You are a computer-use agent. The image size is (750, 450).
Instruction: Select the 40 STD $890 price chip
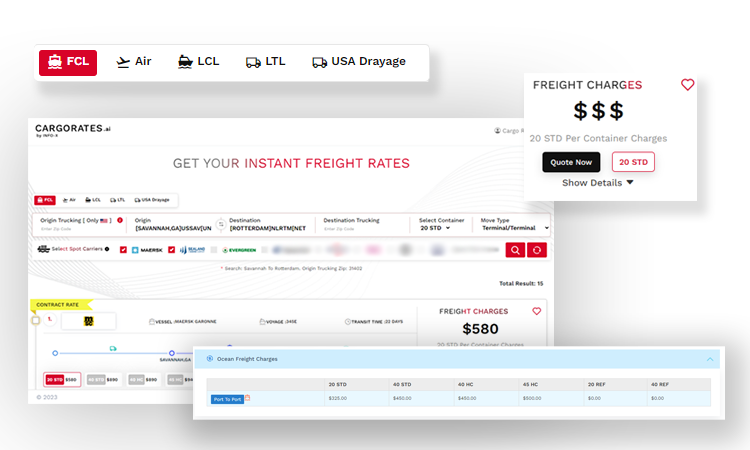(103, 380)
